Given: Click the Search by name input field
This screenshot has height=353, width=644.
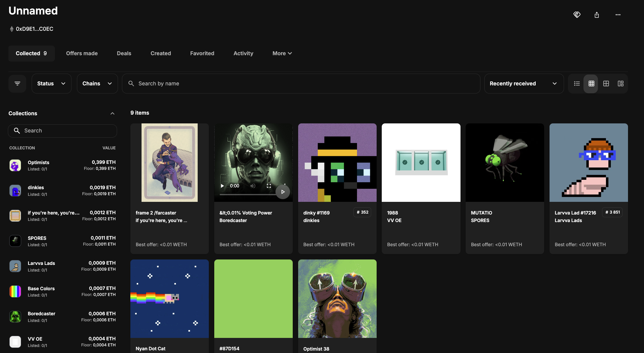Looking at the screenshot, I should (301, 84).
